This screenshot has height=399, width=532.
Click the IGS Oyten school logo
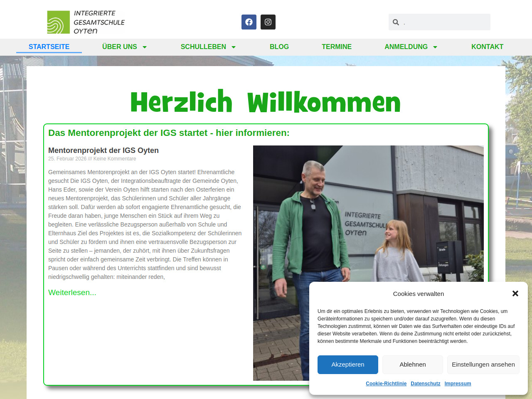(86, 22)
